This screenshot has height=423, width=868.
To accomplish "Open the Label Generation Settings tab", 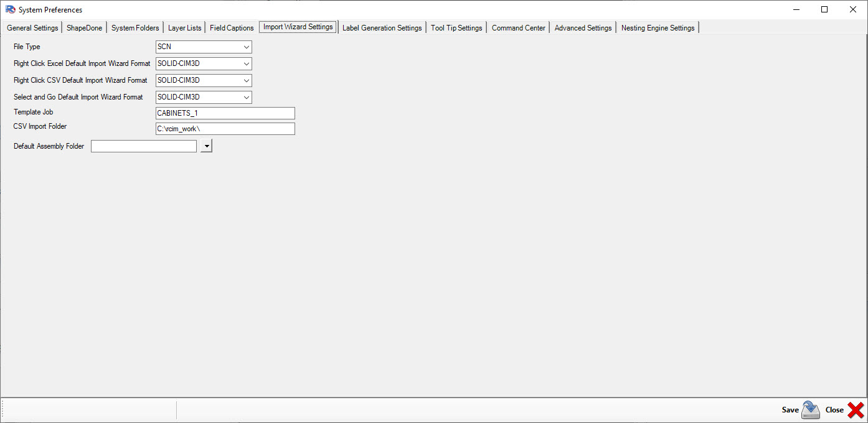I will click(x=382, y=27).
